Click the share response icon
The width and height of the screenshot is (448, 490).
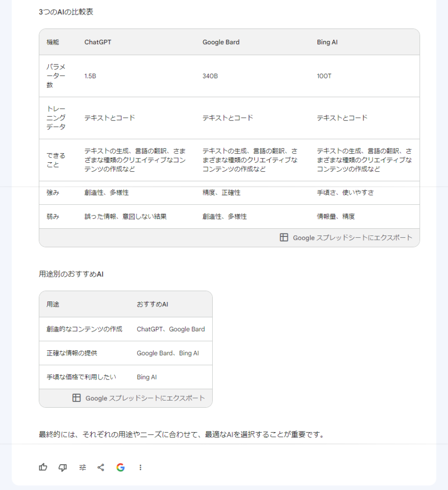(x=101, y=468)
